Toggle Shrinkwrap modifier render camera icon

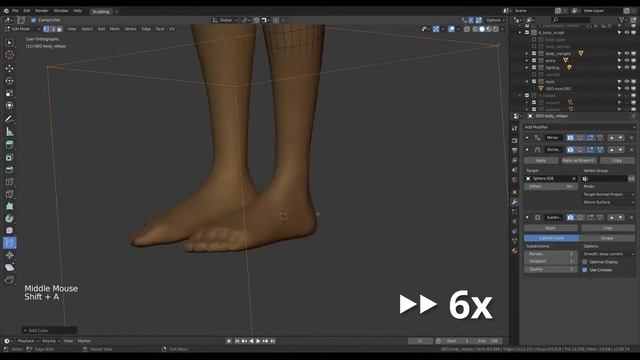tap(570, 150)
